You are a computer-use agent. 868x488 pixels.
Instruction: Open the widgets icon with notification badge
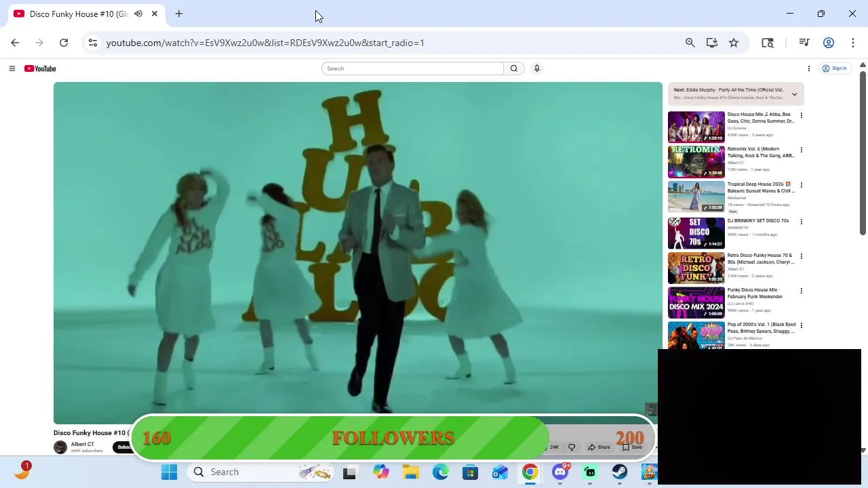(x=22, y=471)
